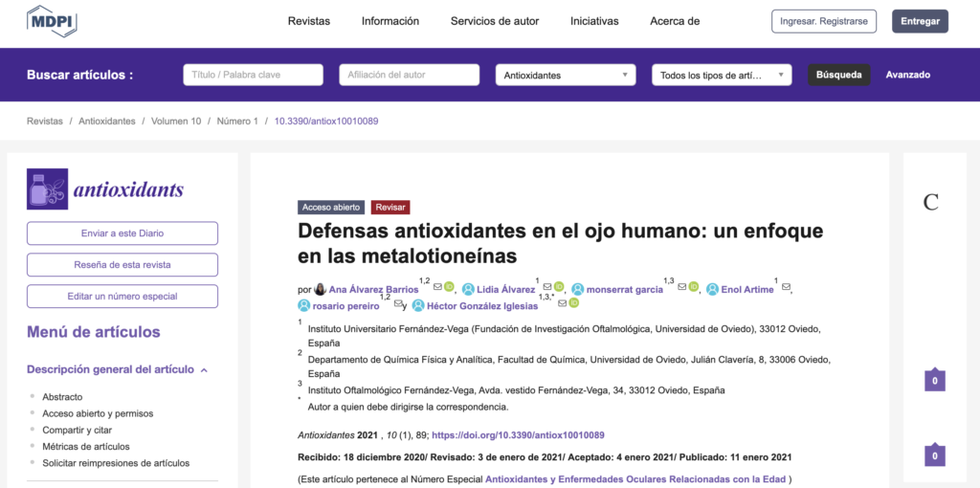The width and height of the screenshot is (980, 488).
Task: Click rosario pereiro's profile avatar icon
Action: coord(304,306)
